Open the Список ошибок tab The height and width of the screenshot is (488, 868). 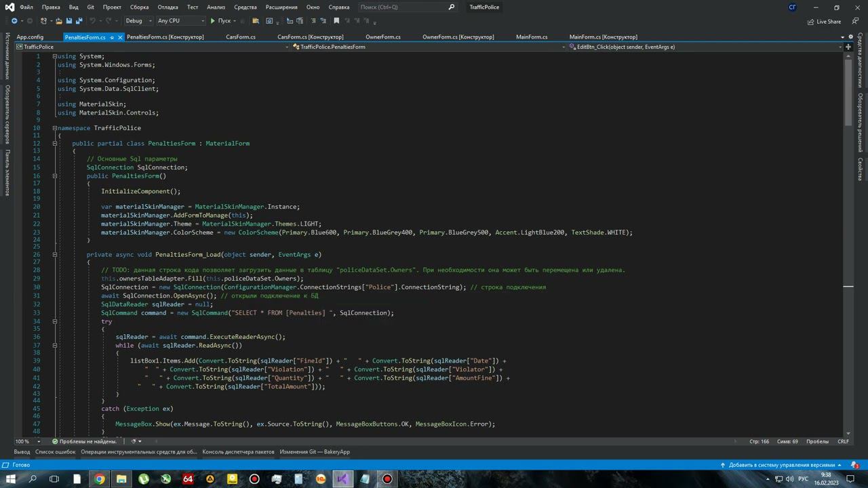click(x=56, y=452)
